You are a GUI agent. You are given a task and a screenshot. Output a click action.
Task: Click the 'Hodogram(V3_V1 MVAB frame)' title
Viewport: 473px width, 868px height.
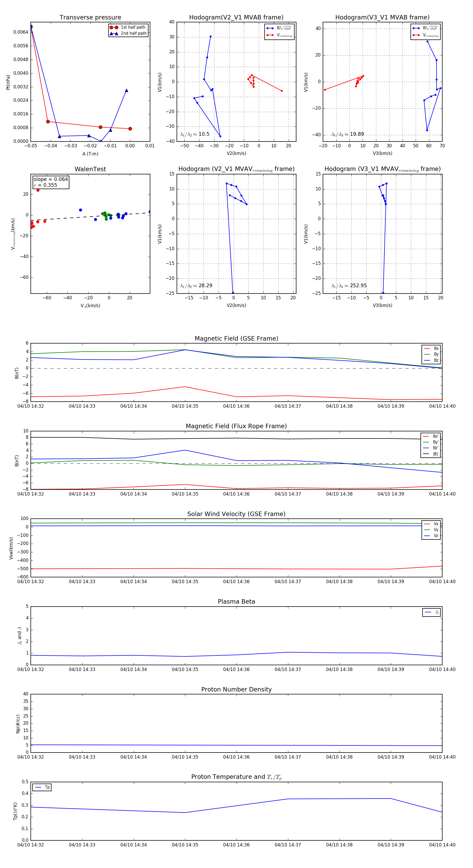click(382, 18)
